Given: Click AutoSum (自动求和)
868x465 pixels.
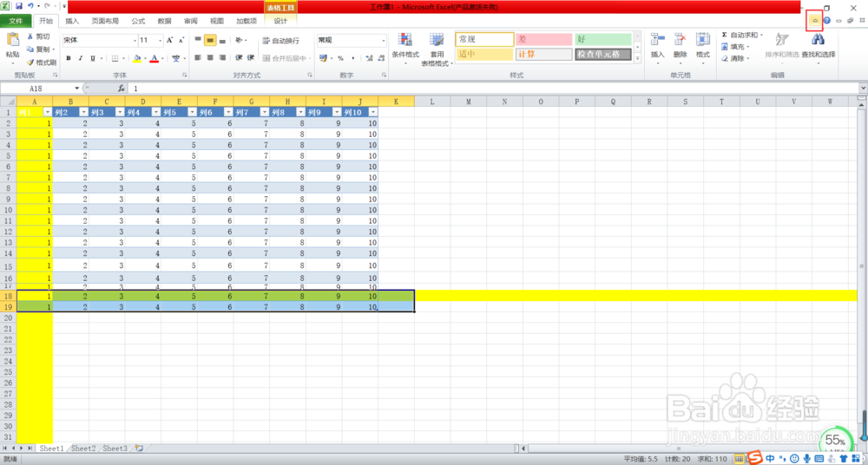Looking at the screenshot, I should (x=742, y=35).
